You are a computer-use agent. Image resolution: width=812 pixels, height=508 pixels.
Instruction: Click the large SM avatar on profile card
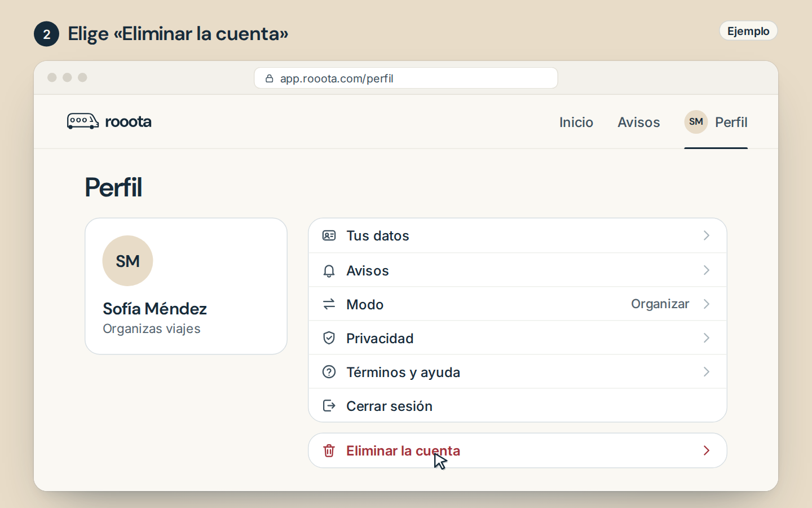tap(127, 261)
